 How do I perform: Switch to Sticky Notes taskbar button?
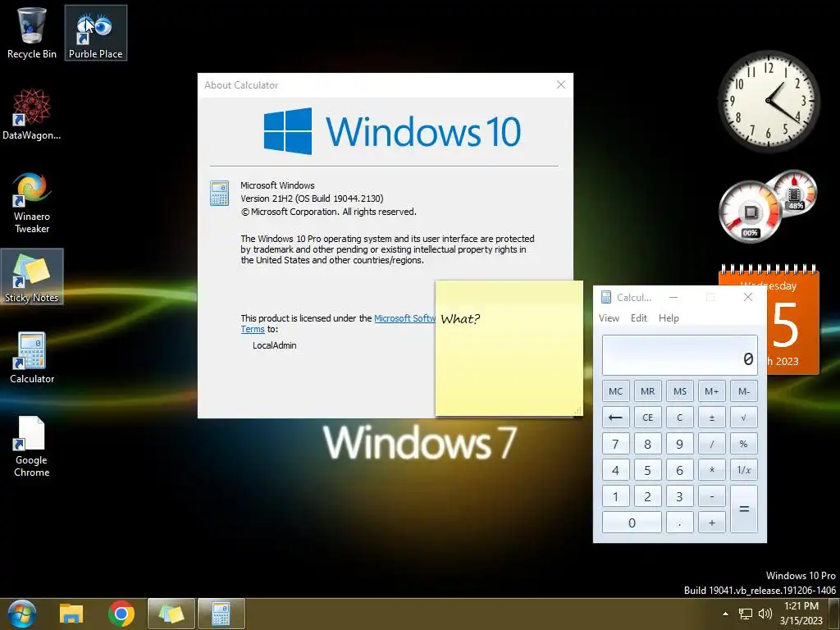pyautogui.click(x=171, y=614)
